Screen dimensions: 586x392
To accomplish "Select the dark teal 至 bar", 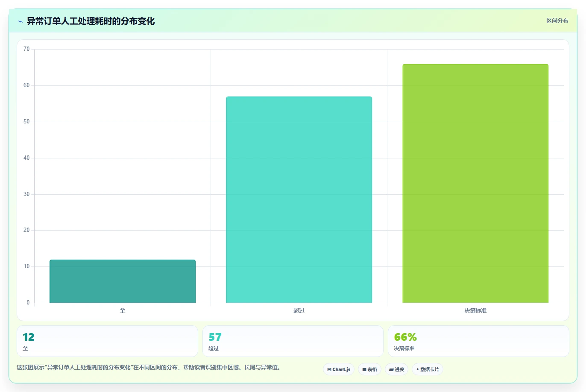I will (x=123, y=281).
